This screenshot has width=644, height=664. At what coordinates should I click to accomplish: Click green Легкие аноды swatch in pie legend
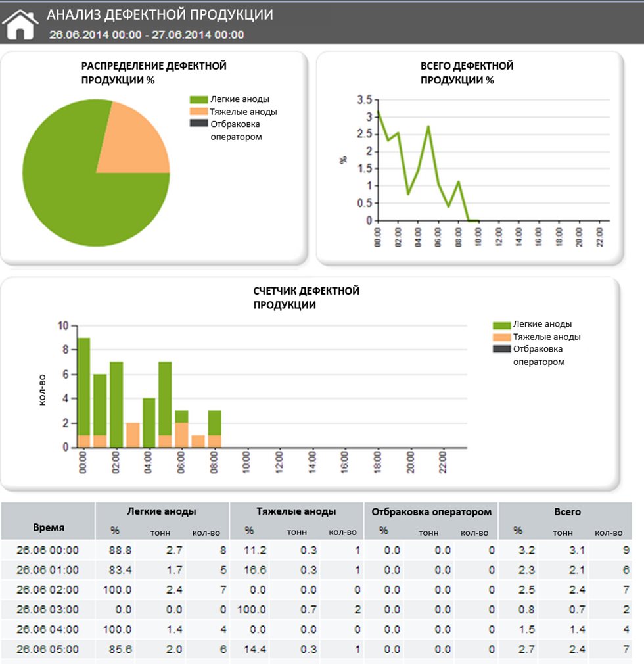tap(198, 99)
